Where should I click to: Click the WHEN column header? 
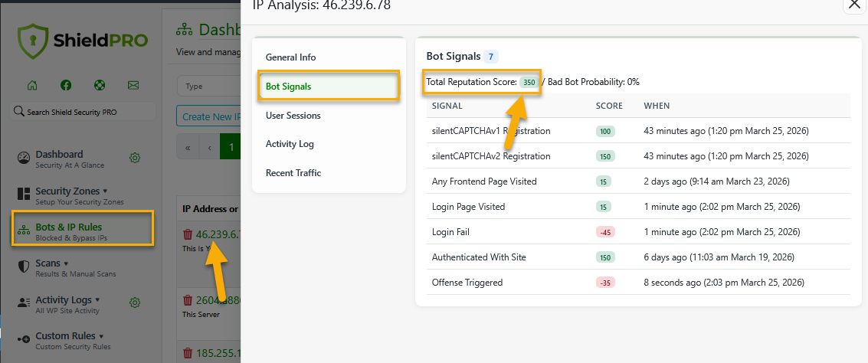tap(657, 105)
